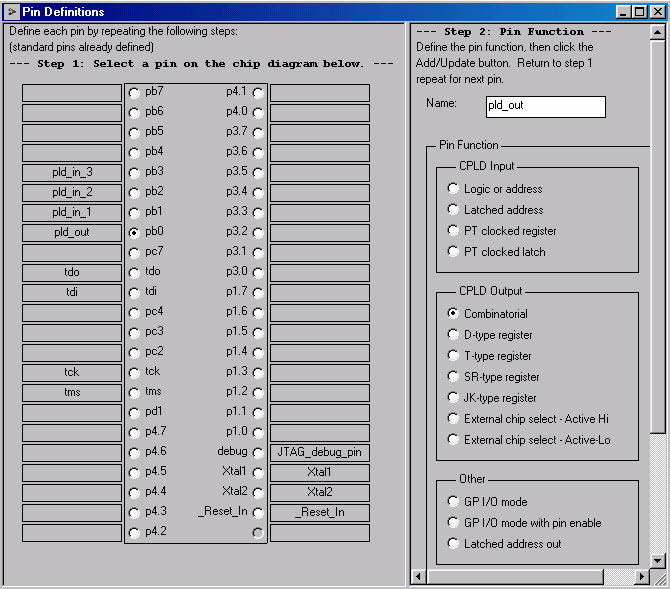Select JK-type register output option

454,398
